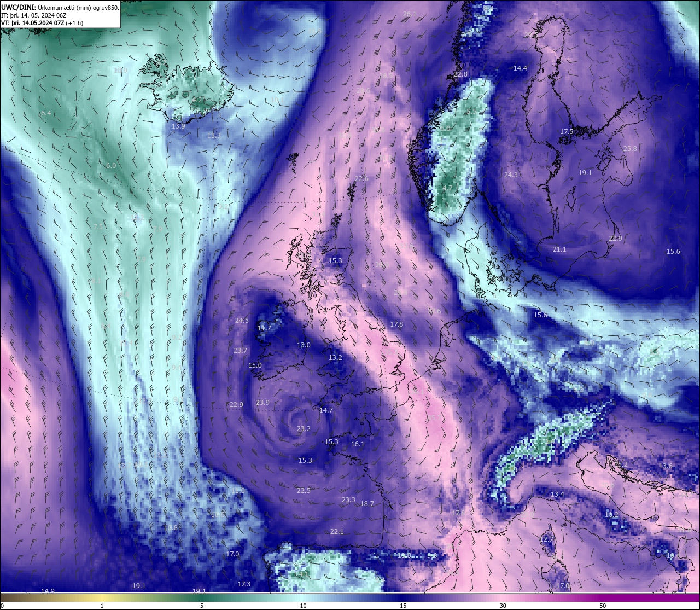This screenshot has height=610, width=700.
Task: Select the 14.7 value label
Action: pyautogui.click(x=326, y=410)
